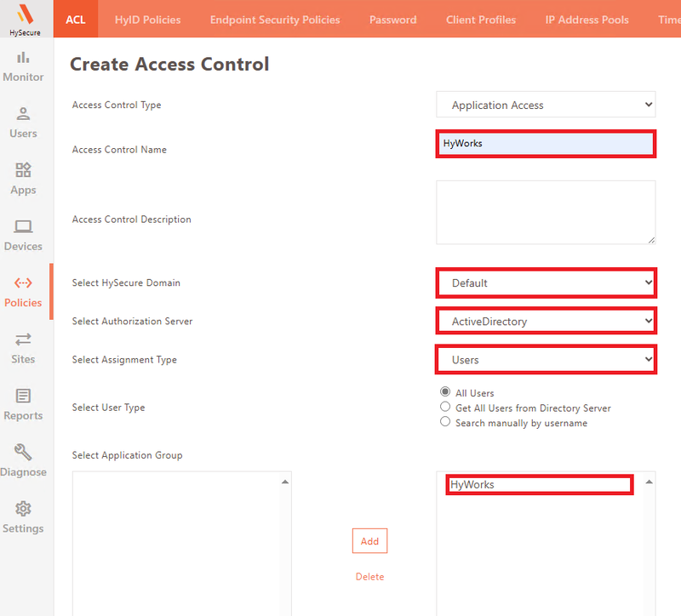Click the right application group list's scroll up arrow
The height and width of the screenshot is (616, 681).
point(649,482)
